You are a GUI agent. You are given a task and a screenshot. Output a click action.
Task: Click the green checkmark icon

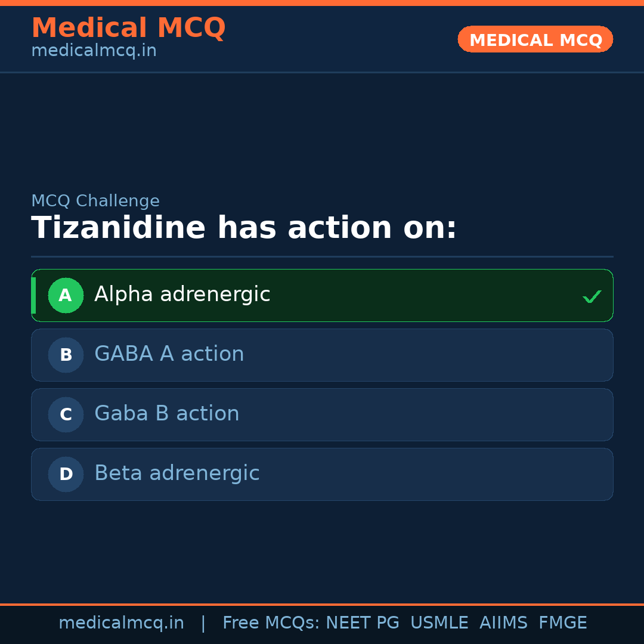pos(592,296)
